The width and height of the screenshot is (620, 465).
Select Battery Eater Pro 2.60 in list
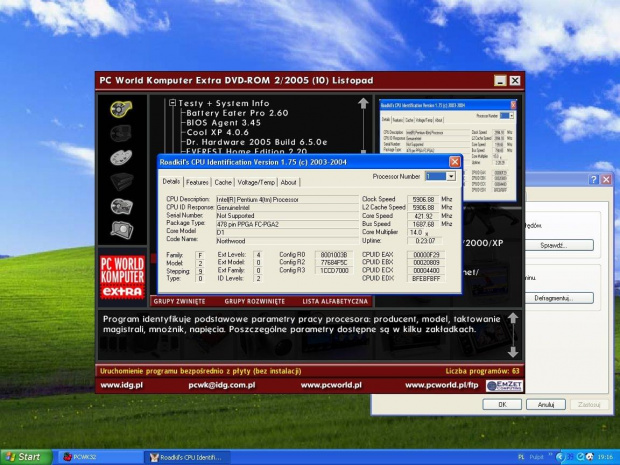point(237,113)
